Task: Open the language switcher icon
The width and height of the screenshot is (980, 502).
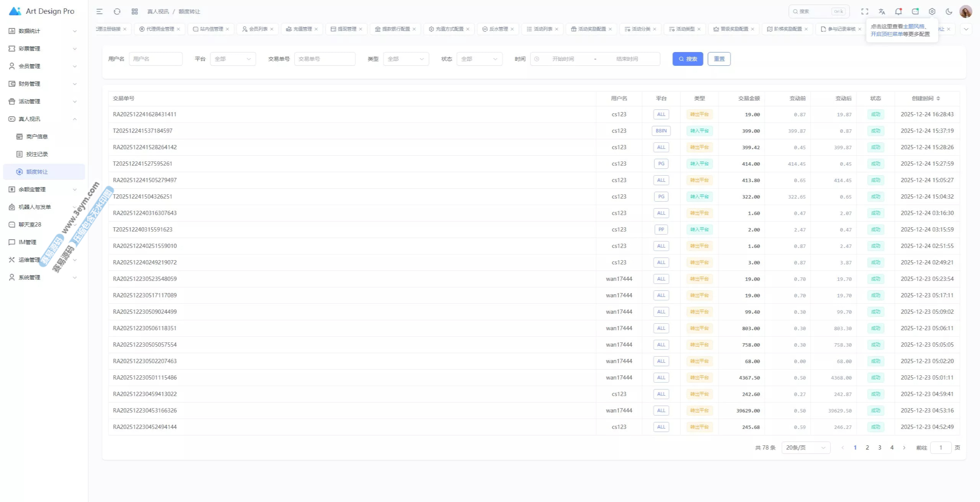Action: pyautogui.click(x=882, y=11)
